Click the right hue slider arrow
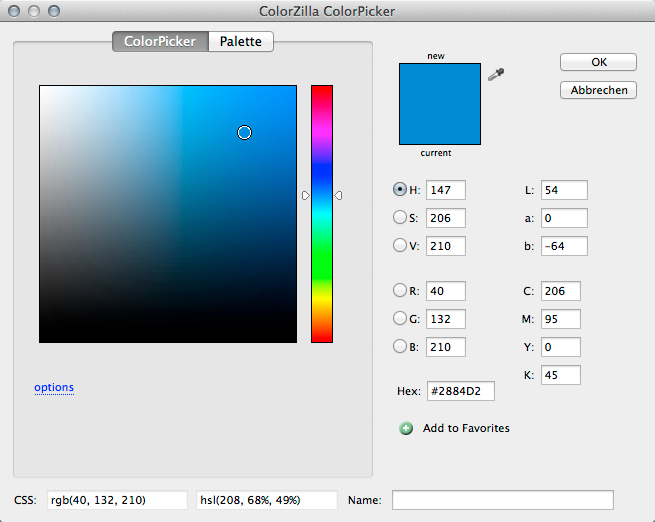 click(338, 196)
